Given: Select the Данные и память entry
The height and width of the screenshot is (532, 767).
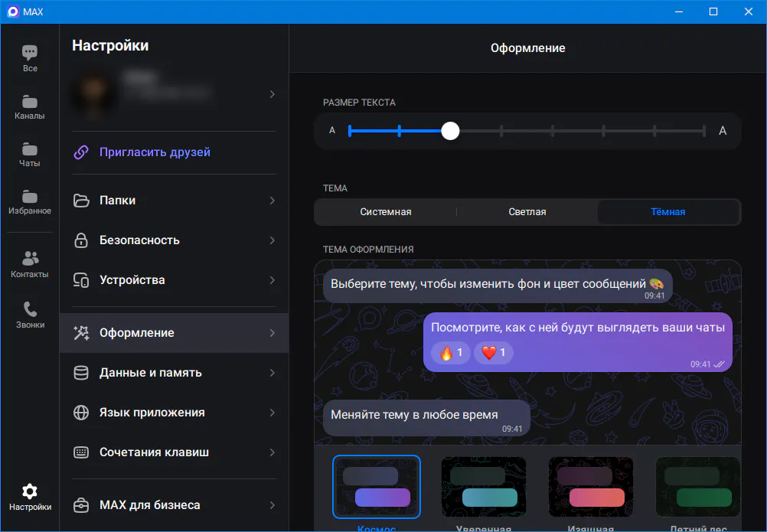Looking at the screenshot, I should pos(174,373).
